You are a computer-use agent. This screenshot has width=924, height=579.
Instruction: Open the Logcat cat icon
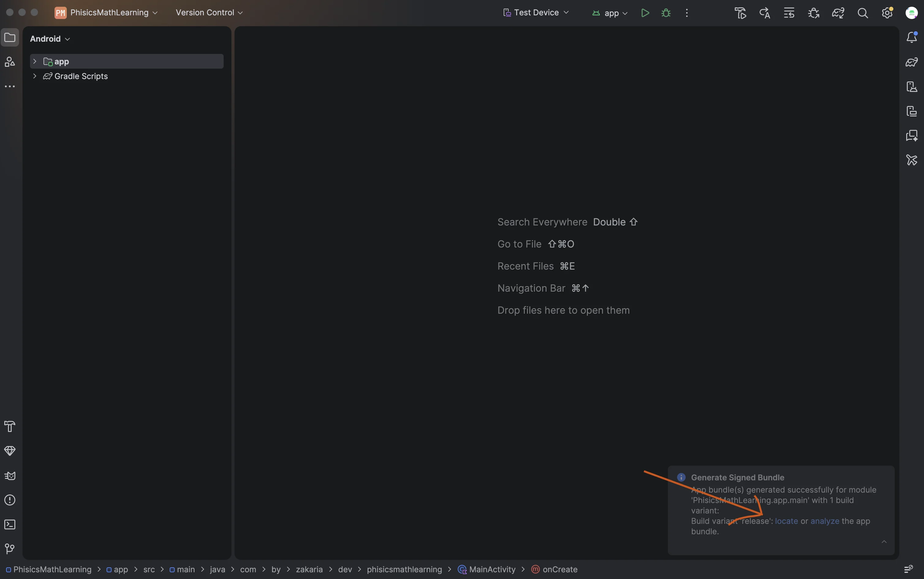coord(10,475)
